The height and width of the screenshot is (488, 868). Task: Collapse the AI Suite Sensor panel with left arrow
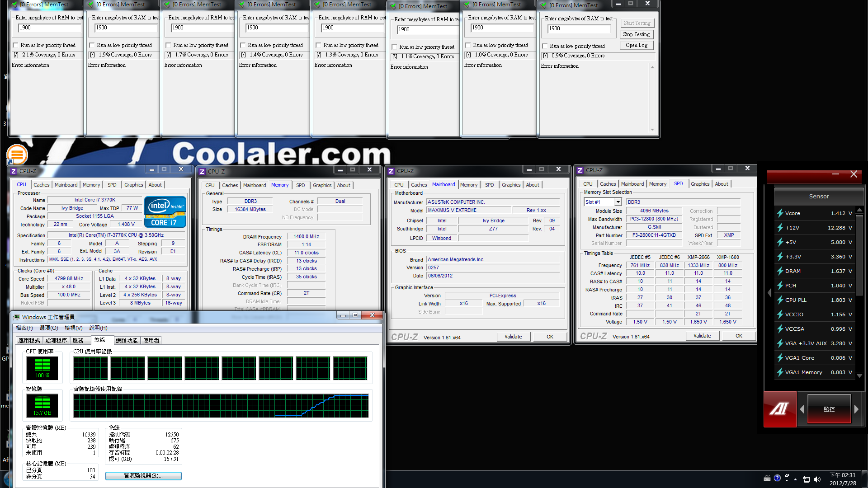[x=769, y=293]
